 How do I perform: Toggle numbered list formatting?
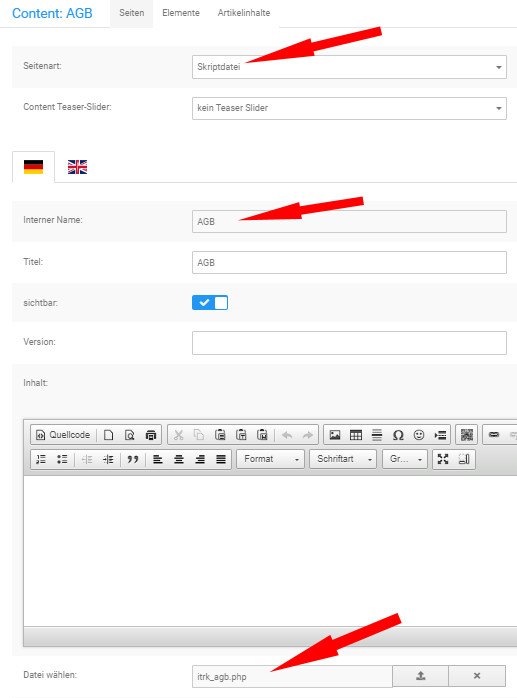(41, 459)
